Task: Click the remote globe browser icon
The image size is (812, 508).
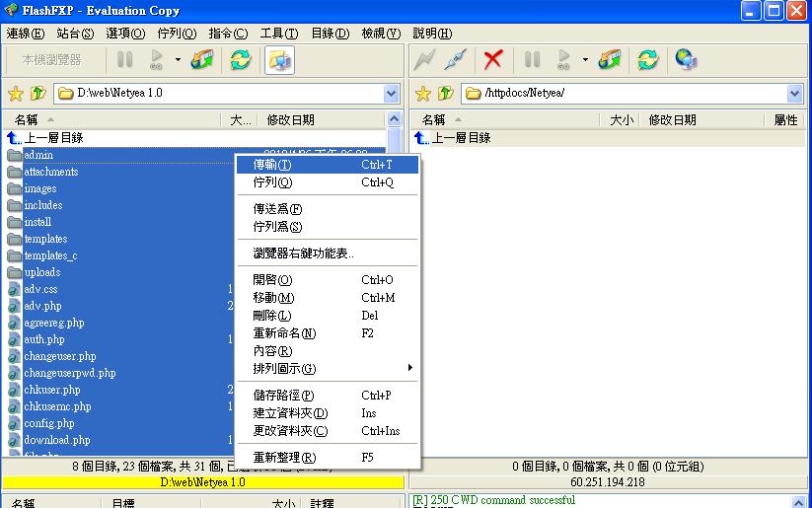Action: point(686,60)
